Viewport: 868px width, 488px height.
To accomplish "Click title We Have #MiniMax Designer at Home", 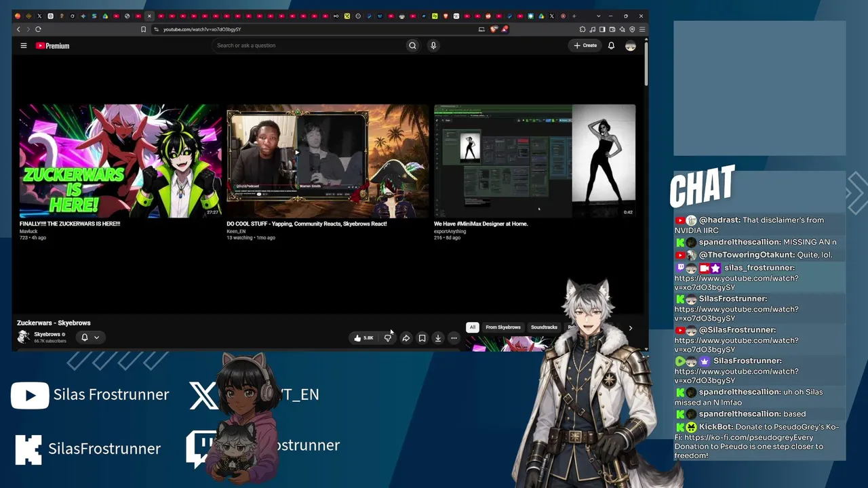I will pos(481,224).
